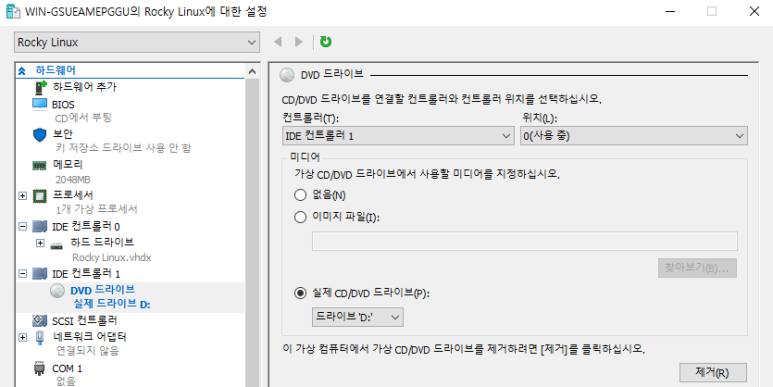Screen dimensions: 773x387
Task: Click the Add Hardware (하드웨어 추가) icon
Action: tap(41, 87)
